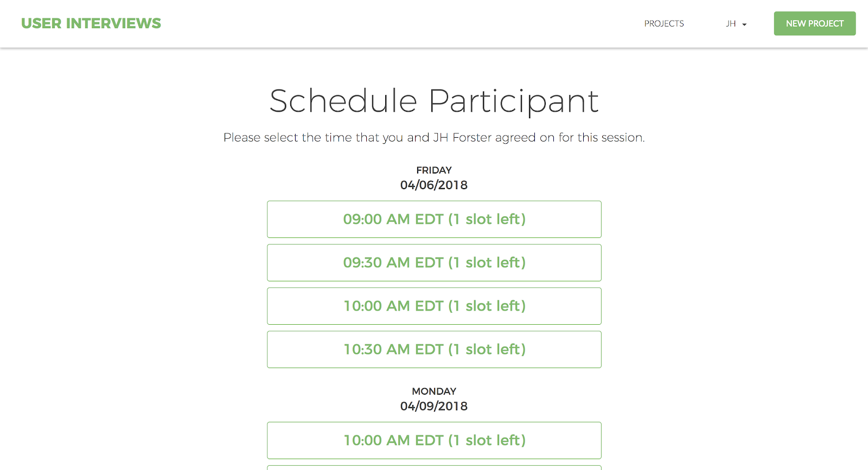Pick Friday's 10:00 AM EDT slot

click(x=434, y=306)
